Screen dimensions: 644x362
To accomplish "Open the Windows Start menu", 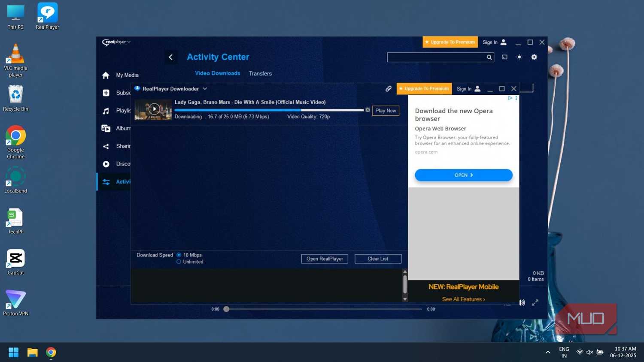I will pos(14,353).
